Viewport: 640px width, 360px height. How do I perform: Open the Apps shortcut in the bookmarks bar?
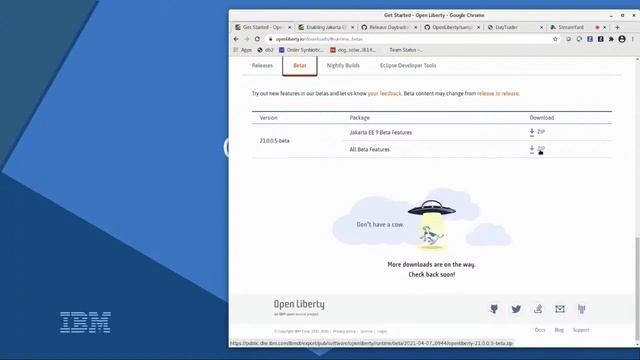(242, 50)
